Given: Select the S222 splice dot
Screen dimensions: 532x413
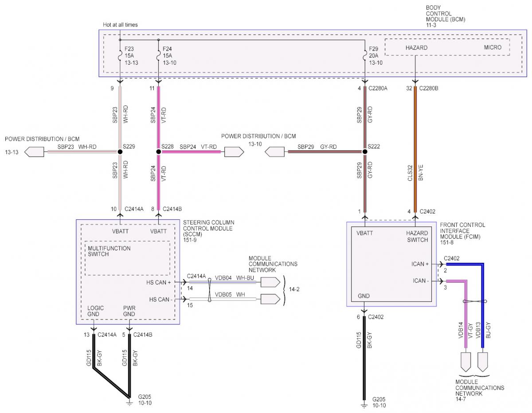Looking at the screenshot, I should (365, 152).
